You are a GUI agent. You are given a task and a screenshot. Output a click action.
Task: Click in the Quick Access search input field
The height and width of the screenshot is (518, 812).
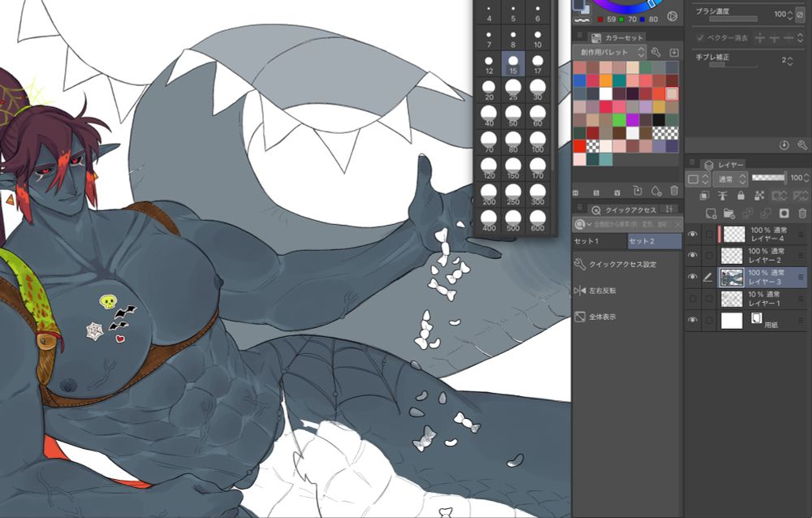point(633,224)
